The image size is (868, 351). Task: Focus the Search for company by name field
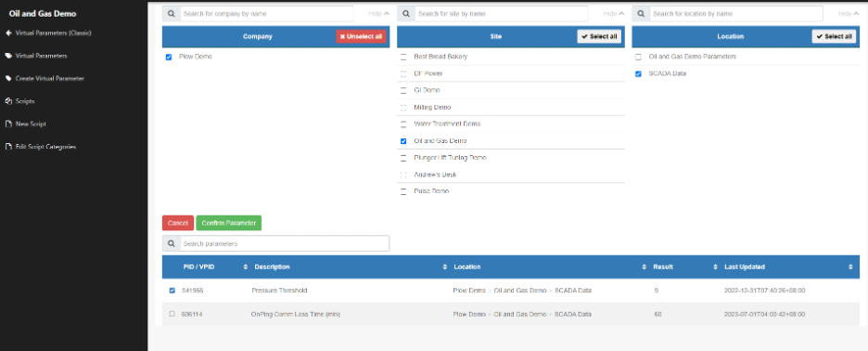click(x=266, y=14)
